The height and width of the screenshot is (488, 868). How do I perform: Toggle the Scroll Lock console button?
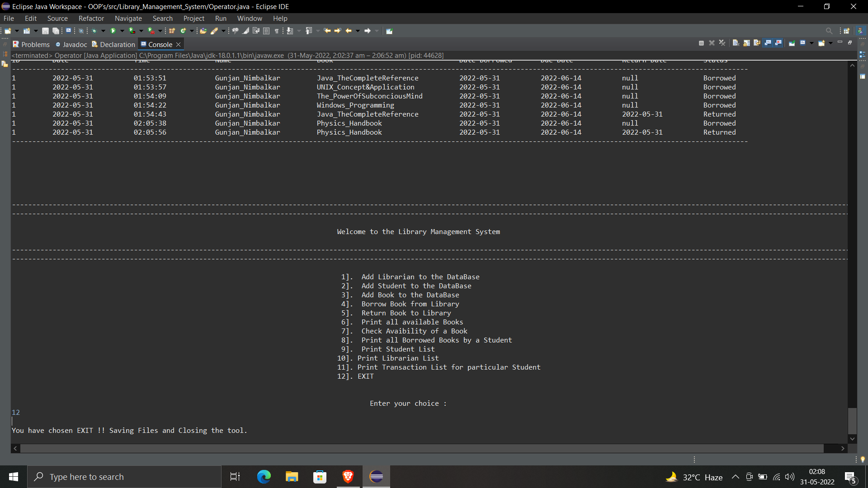[746, 43]
